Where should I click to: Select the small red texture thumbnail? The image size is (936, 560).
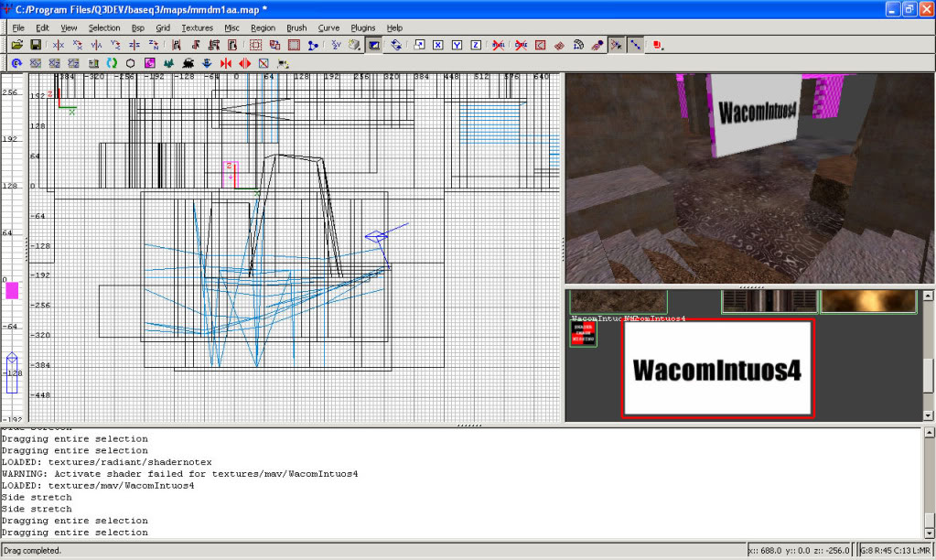[x=583, y=333]
